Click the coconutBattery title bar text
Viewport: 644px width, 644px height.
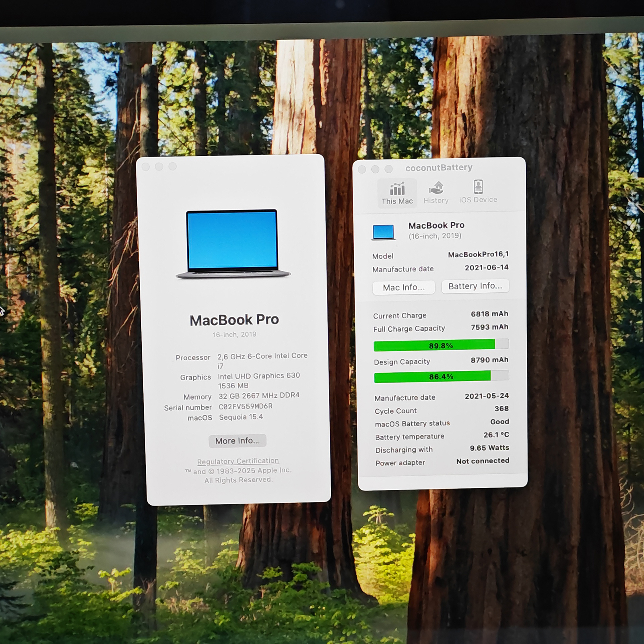(x=439, y=167)
